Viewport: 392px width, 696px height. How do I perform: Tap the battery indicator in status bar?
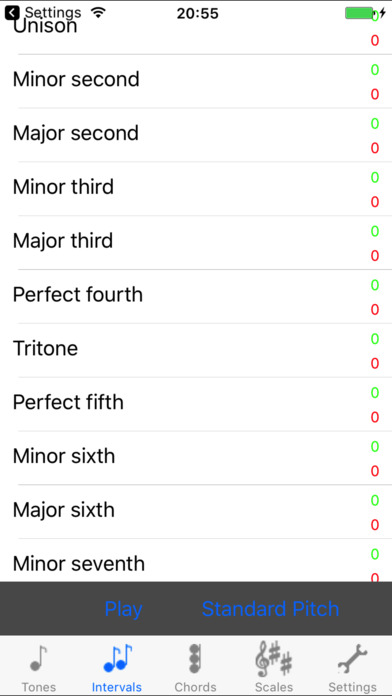(x=365, y=13)
